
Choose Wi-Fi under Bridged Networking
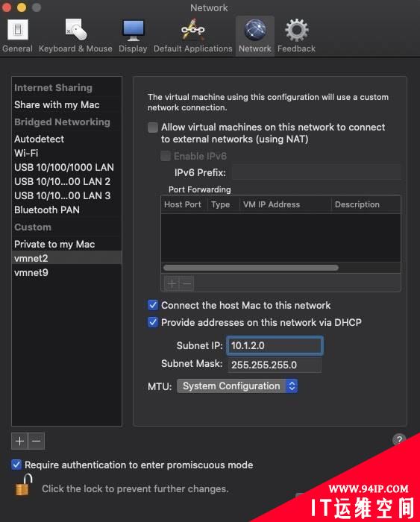pyautogui.click(x=66, y=153)
